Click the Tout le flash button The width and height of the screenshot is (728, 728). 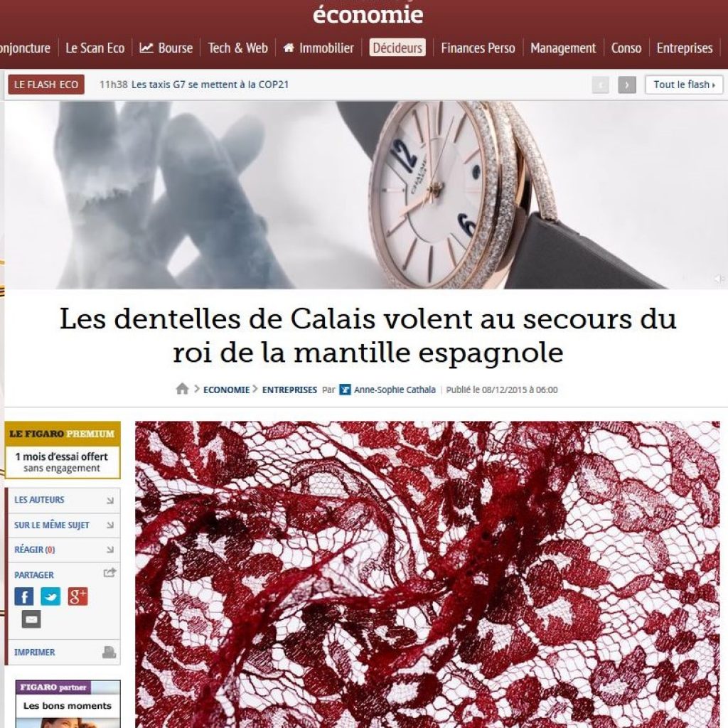point(684,85)
